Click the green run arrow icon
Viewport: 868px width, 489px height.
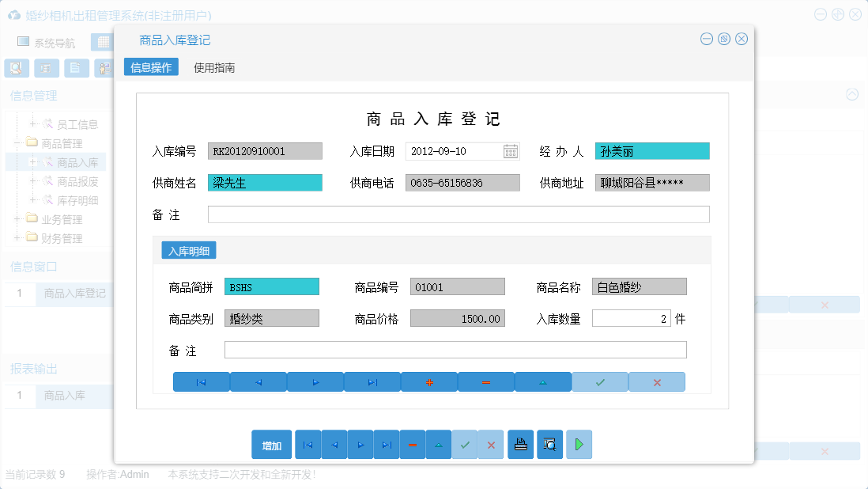(x=579, y=444)
